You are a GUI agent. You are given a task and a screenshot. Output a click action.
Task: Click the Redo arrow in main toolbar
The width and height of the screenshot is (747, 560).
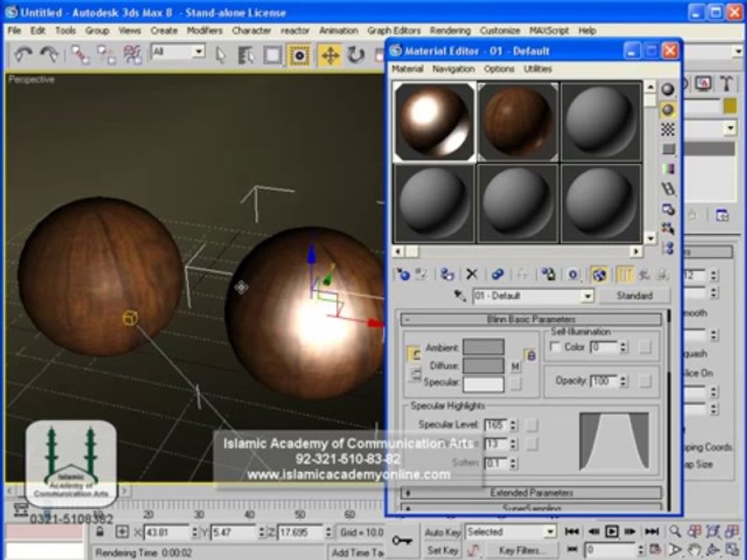48,54
